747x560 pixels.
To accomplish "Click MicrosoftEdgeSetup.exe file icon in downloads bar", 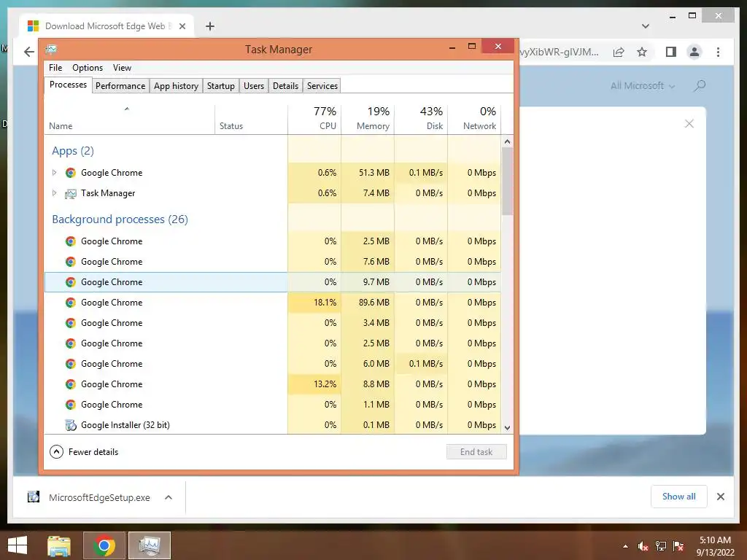I will [34, 497].
